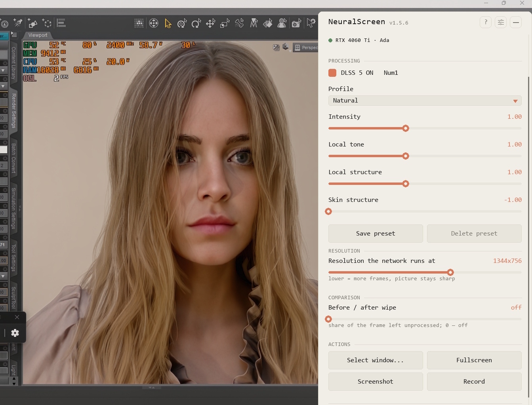Open the Natural profile dropdown
This screenshot has width=532, height=405.
pos(425,101)
